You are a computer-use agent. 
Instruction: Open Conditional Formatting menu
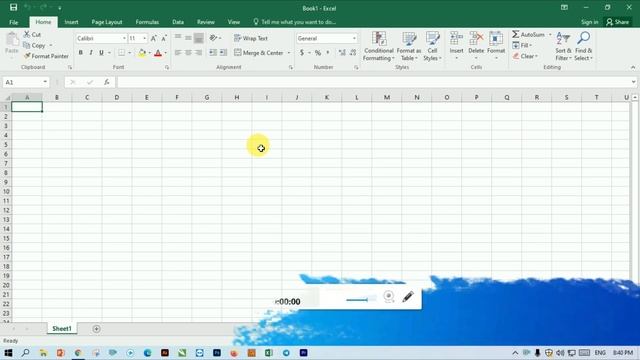[379, 46]
